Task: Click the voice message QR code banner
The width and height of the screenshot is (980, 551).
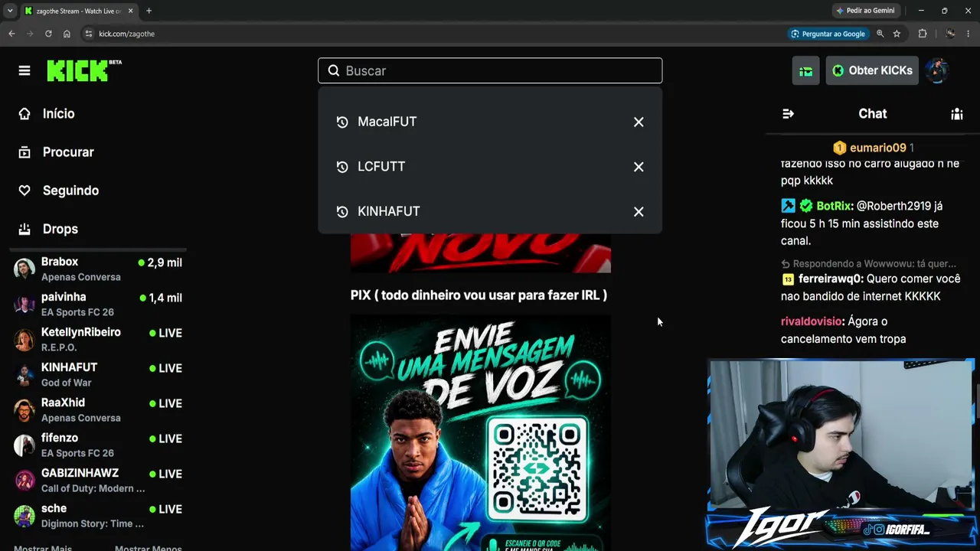Action: tap(481, 433)
